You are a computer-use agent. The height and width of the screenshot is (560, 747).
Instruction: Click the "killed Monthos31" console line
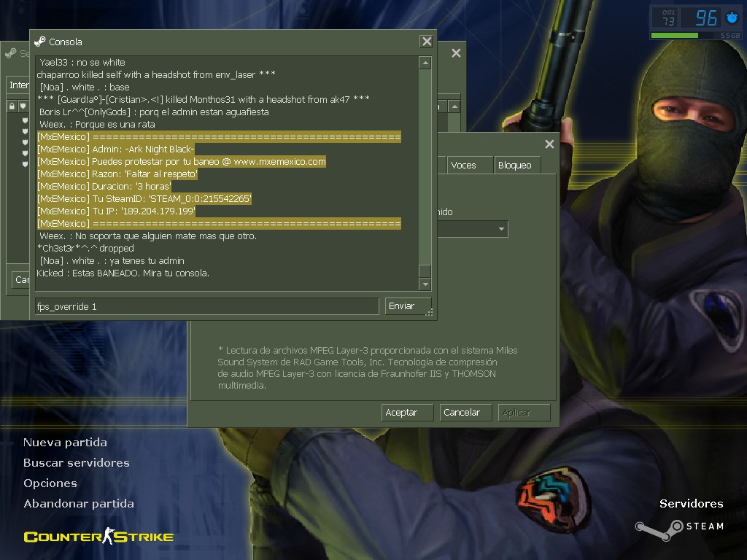pyautogui.click(x=204, y=99)
